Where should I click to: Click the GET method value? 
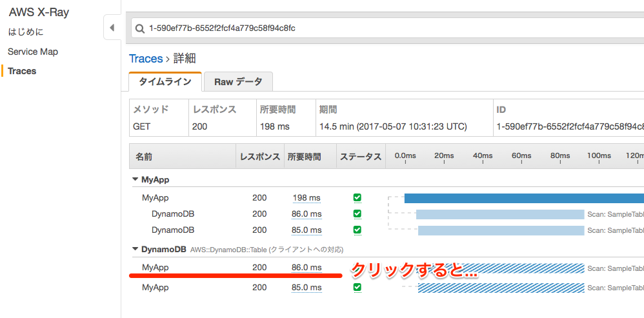tap(142, 127)
